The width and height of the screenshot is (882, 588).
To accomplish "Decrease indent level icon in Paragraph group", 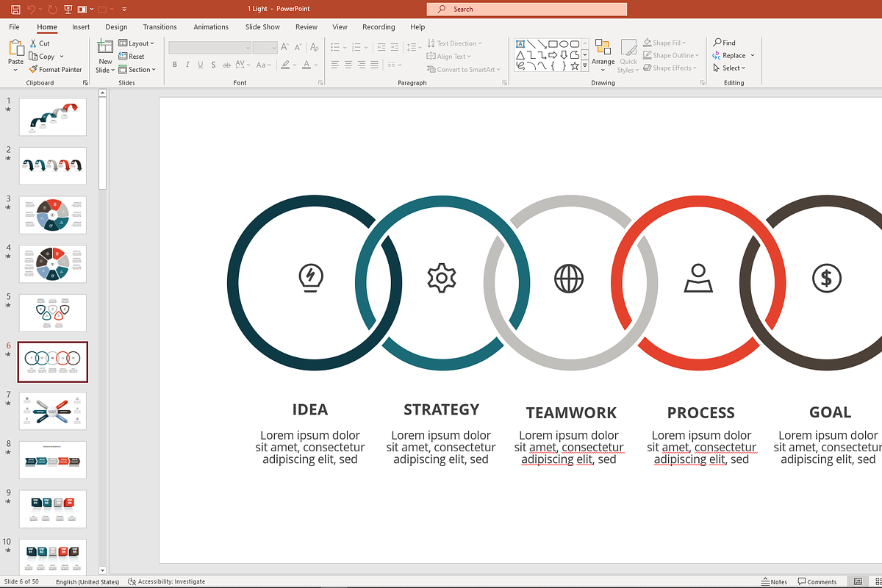I will [381, 47].
